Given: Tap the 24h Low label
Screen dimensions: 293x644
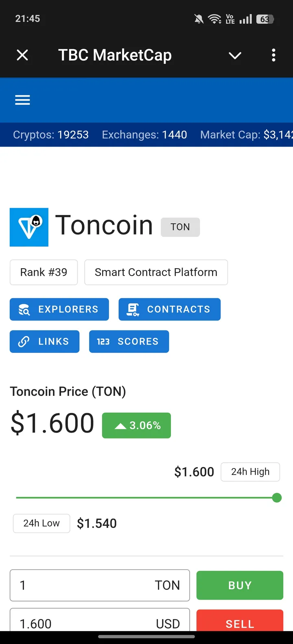Looking at the screenshot, I should (x=42, y=523).
